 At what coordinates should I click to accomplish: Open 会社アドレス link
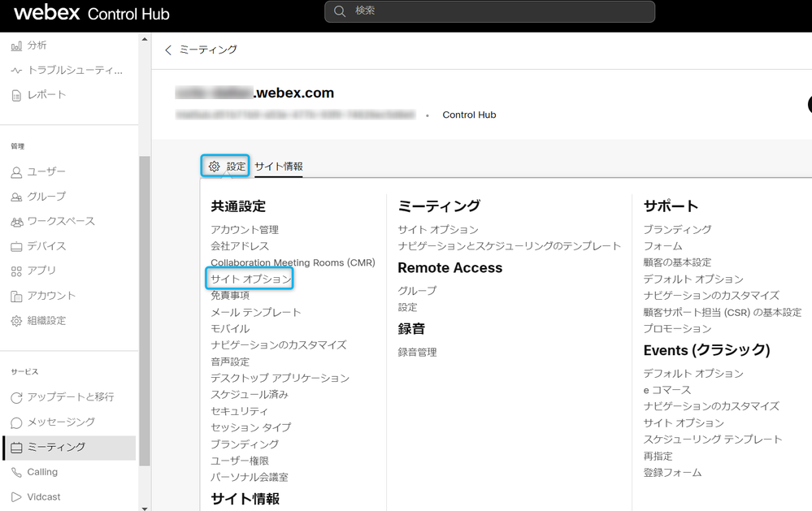[240, 246]
